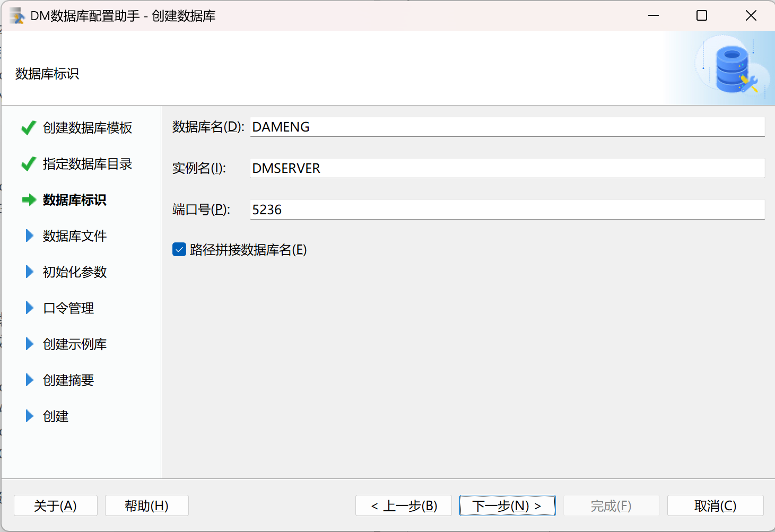Viewport: 775px width, 532px height.
Task: Click the disabled 完成(F) button
Action: click(612, 505)
